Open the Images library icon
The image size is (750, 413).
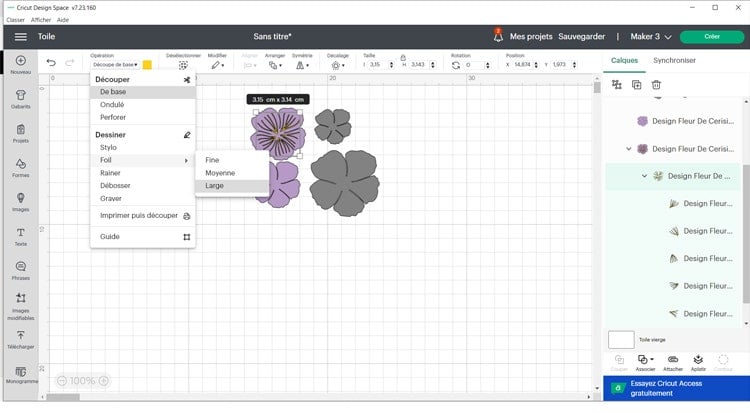21,201
